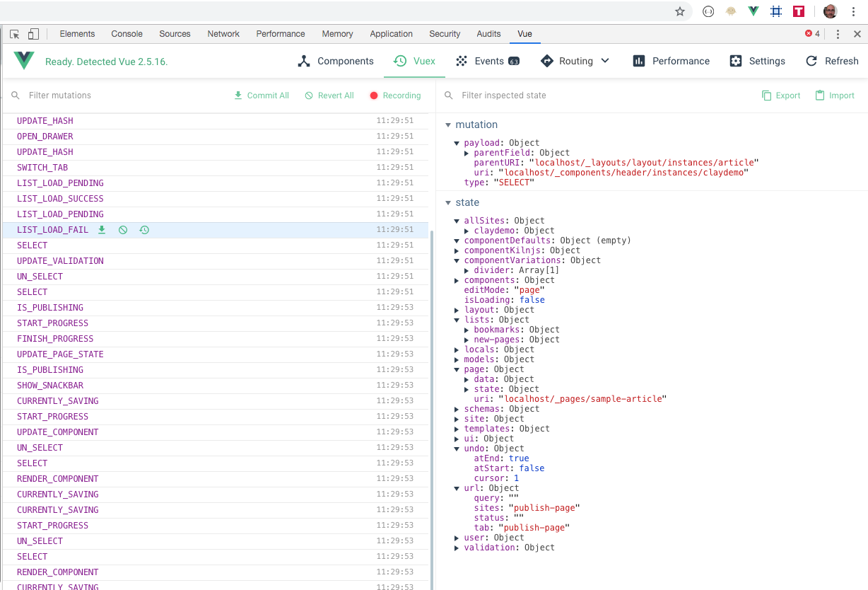
Task: Time travel to the LIST_LOAD_FAIL mutation
Action: pos(144,229)
